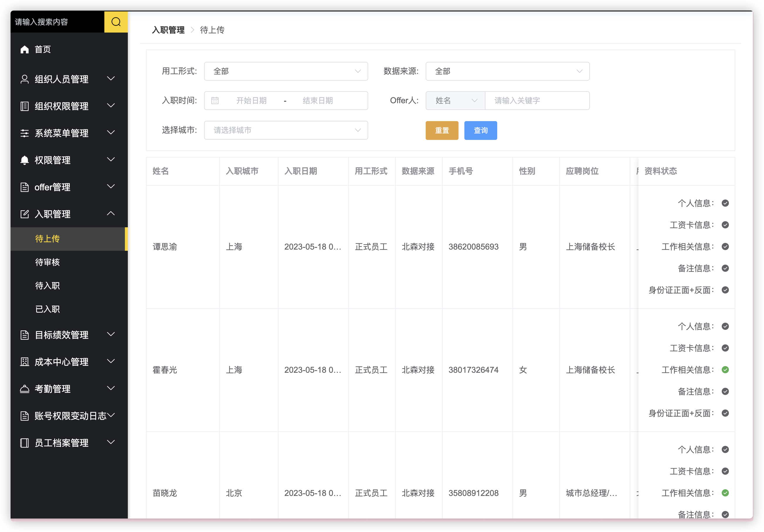Click the name cell 谭思渝

pos(165,247)
